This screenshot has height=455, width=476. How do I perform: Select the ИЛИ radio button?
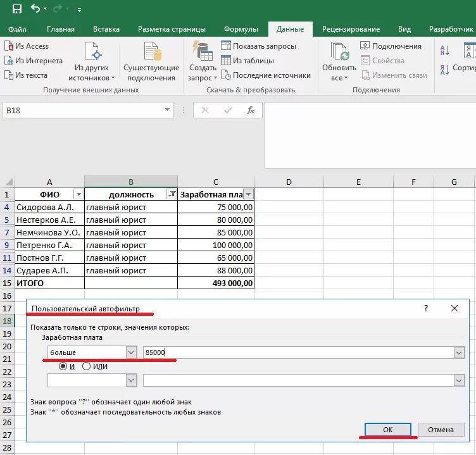click(86, 366)
